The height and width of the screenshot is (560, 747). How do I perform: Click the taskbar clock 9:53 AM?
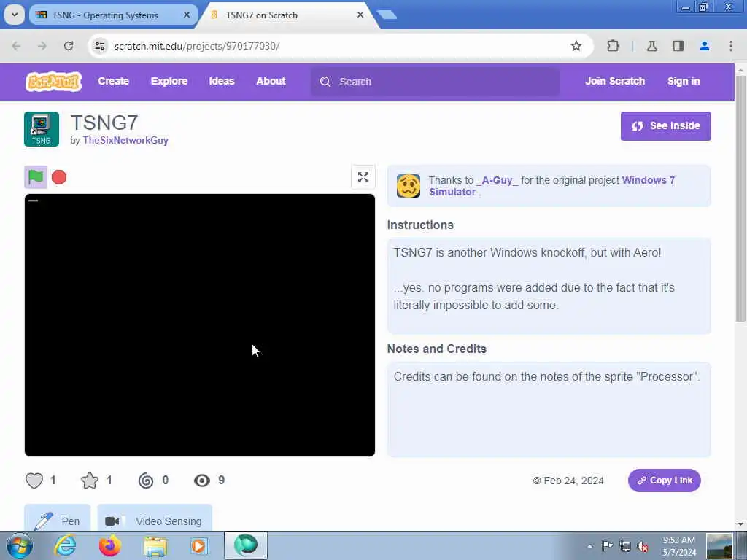click(x=679, y=546)
